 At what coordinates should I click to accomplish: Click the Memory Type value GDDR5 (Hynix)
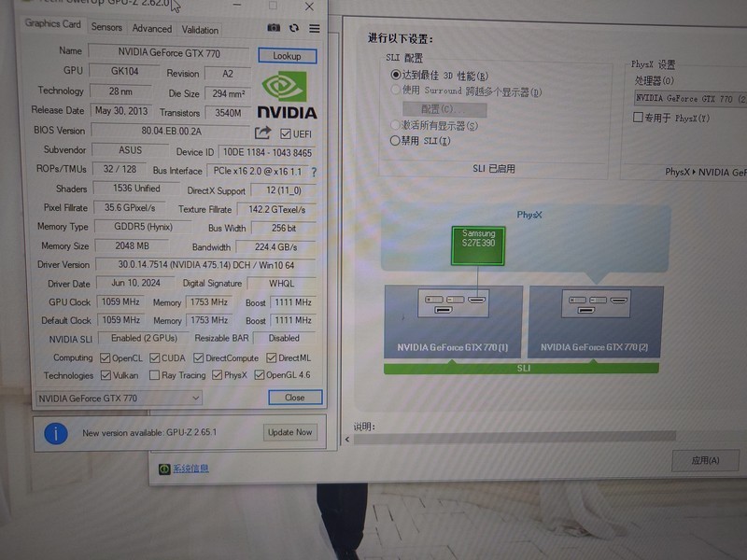pos(143,227)
